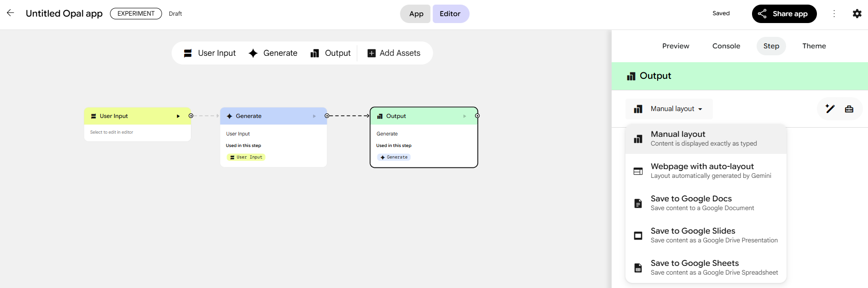Image resolution: width=868 pixels, height=288 pixels.
Task: Open the Theme tab
Action: [x=814, y=46]
